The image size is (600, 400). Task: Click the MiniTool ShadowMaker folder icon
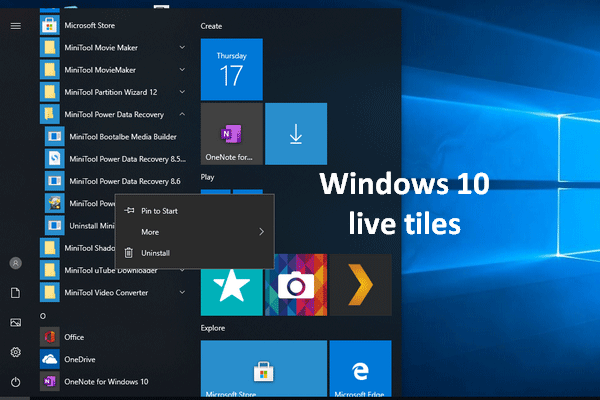(50, 248)
